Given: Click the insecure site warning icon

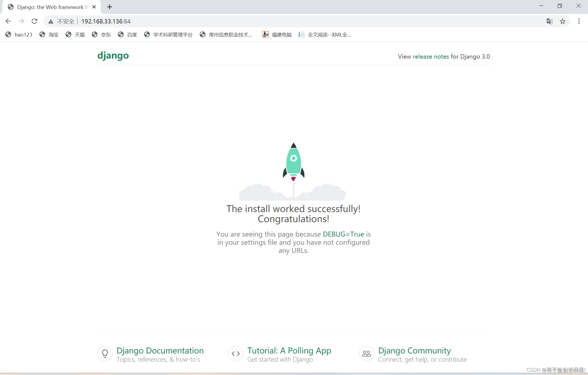Looking at the screenshot, I should [51, 21].
